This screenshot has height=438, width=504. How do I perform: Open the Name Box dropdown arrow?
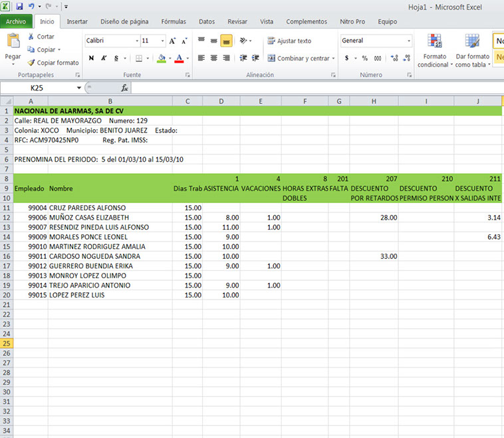coord(79,88)
